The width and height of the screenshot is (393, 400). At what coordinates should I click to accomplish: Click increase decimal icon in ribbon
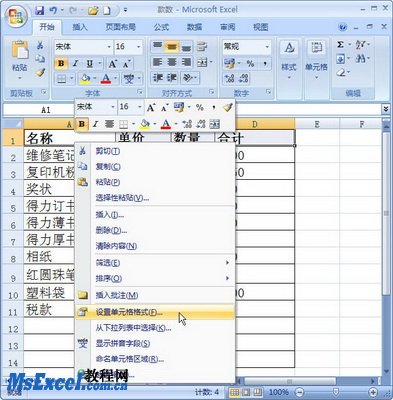[x=229, y=79]
